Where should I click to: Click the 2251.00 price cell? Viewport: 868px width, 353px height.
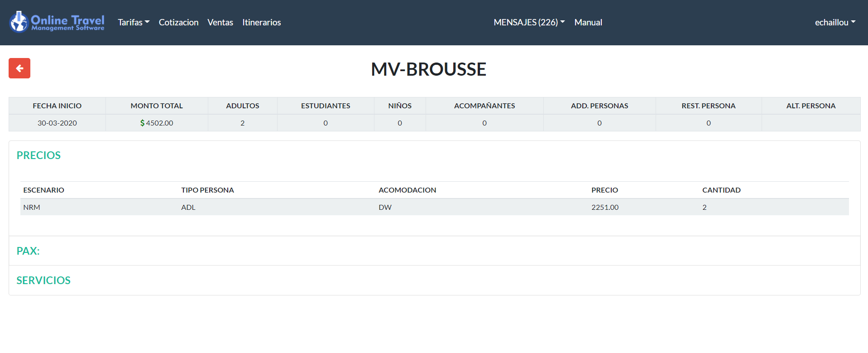[x=604, y=207]
